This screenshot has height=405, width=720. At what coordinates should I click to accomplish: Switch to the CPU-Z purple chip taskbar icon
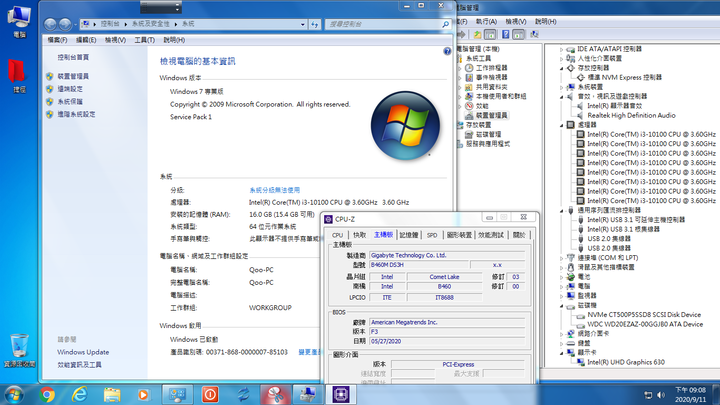point(341,394)
